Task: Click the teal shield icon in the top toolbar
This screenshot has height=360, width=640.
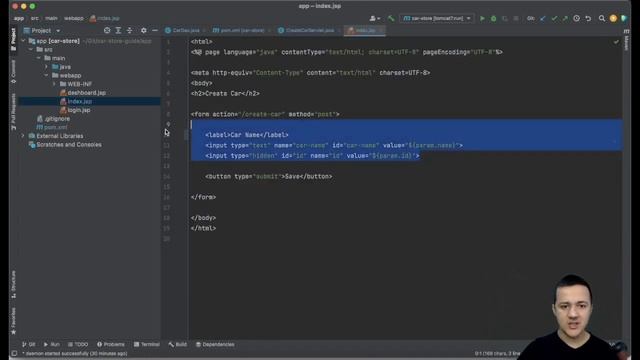Action: click(624, 18)
